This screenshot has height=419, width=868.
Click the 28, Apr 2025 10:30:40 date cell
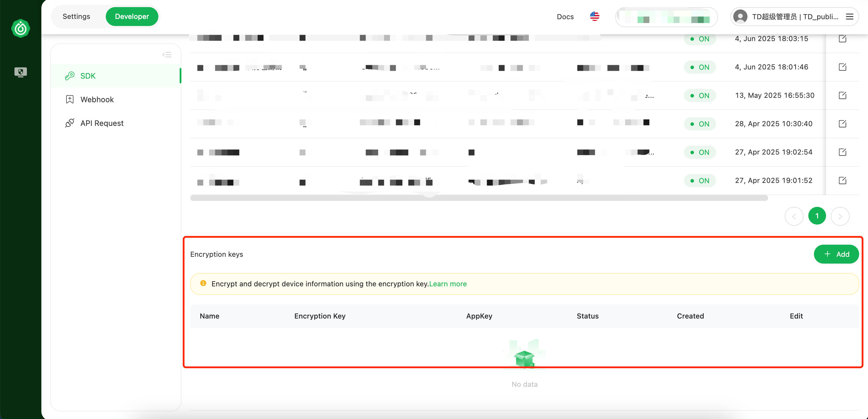(x=773, y=124)
